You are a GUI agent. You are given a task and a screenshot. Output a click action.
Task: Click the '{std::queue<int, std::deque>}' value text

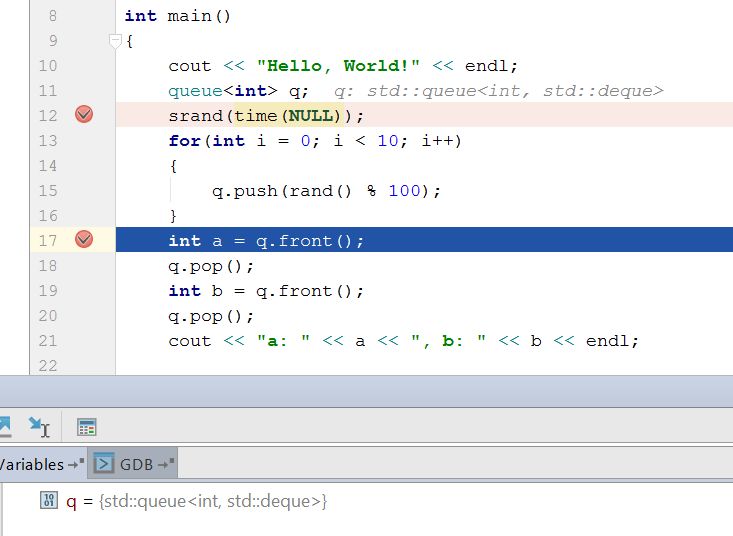(x=213, y=501)
